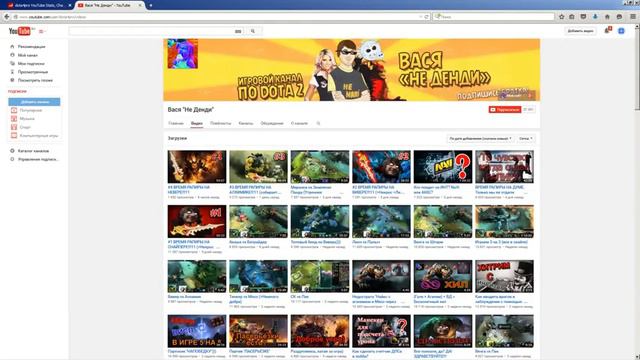Screen dimensions: 640x360
Task: Reload the page with the refresh icon
Action: 427,17
